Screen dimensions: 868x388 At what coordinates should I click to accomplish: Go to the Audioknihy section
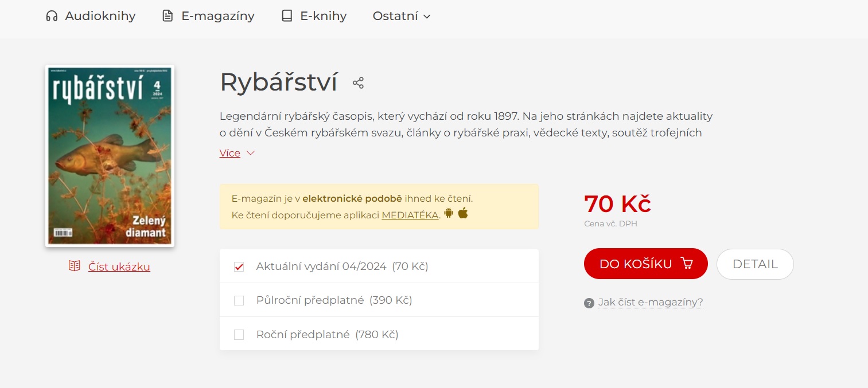point(100,16)
